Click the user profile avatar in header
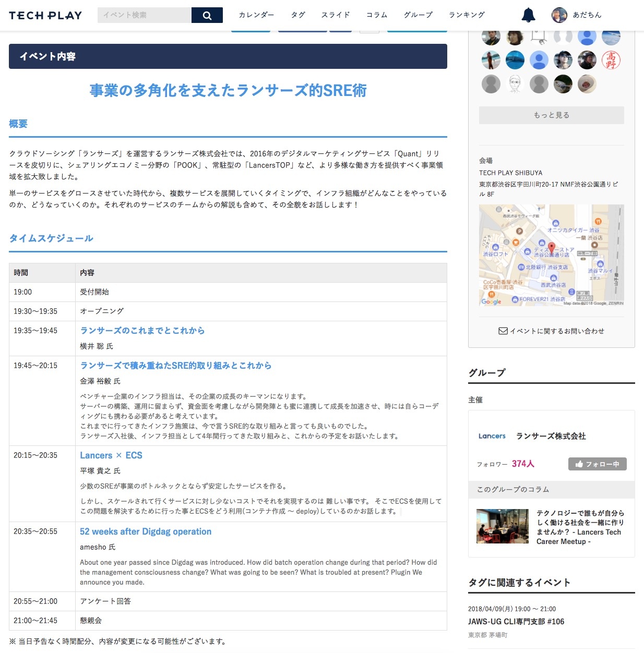Viewport: 644px width, 653px height. 559,15
